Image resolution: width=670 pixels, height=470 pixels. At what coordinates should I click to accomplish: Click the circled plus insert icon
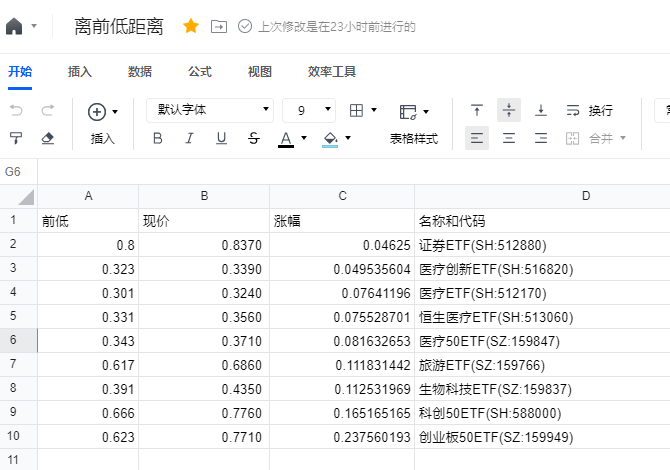[97, 112]
